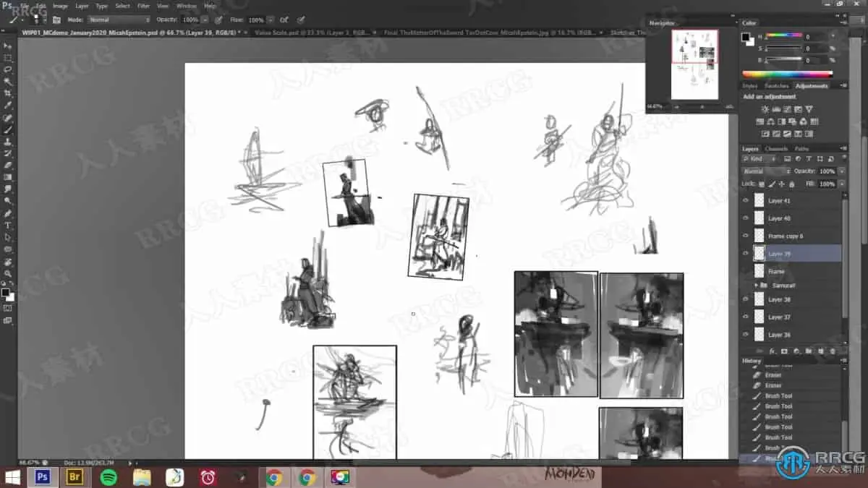Screen dimensions: 868x488
Task: Enable airbrush-style build-up
Action: click(284, 20)
